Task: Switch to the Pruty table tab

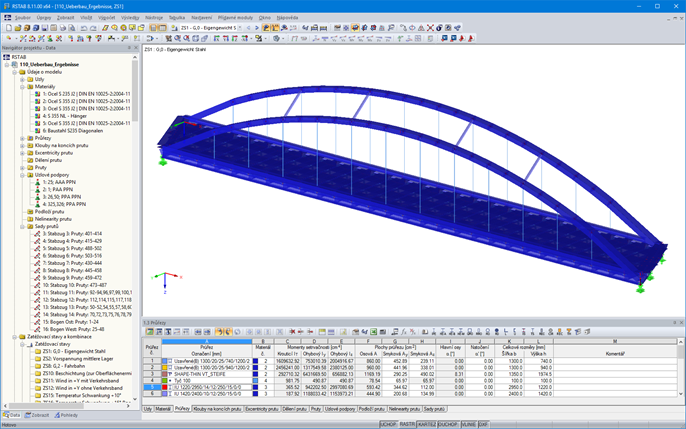Action: click(x=316, y=409)
